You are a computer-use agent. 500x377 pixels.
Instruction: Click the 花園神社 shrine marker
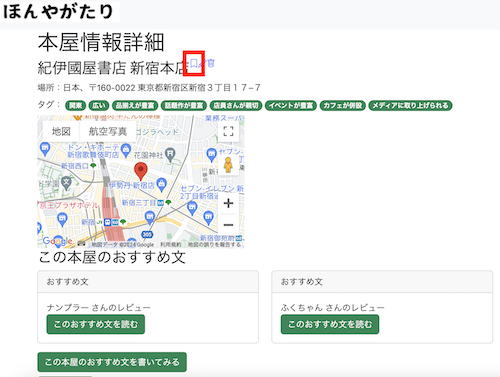[170, 155]
